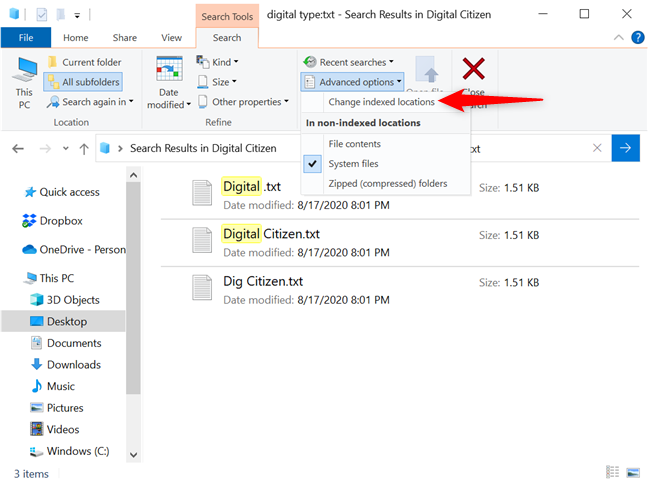Open Videos folder in sidebar

(x=55, y=429)
